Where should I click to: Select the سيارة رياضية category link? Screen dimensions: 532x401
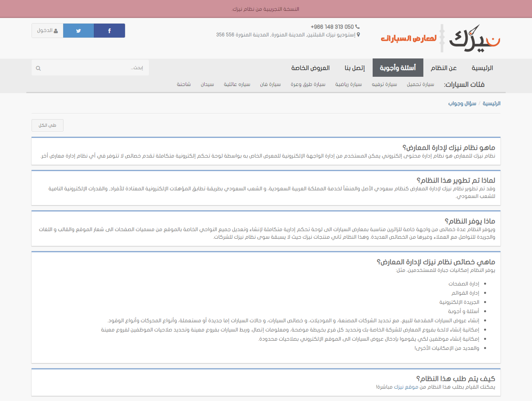348,84
